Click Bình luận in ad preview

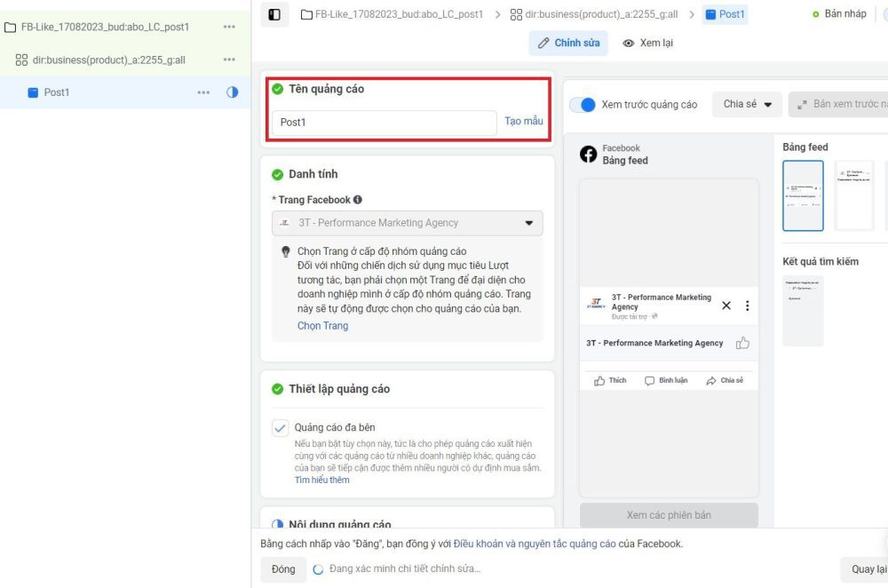click(666, 381)
